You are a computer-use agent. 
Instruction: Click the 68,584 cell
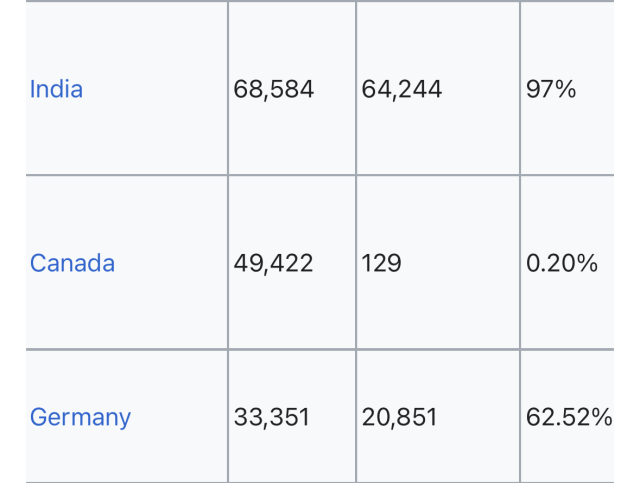click(274, 90)
